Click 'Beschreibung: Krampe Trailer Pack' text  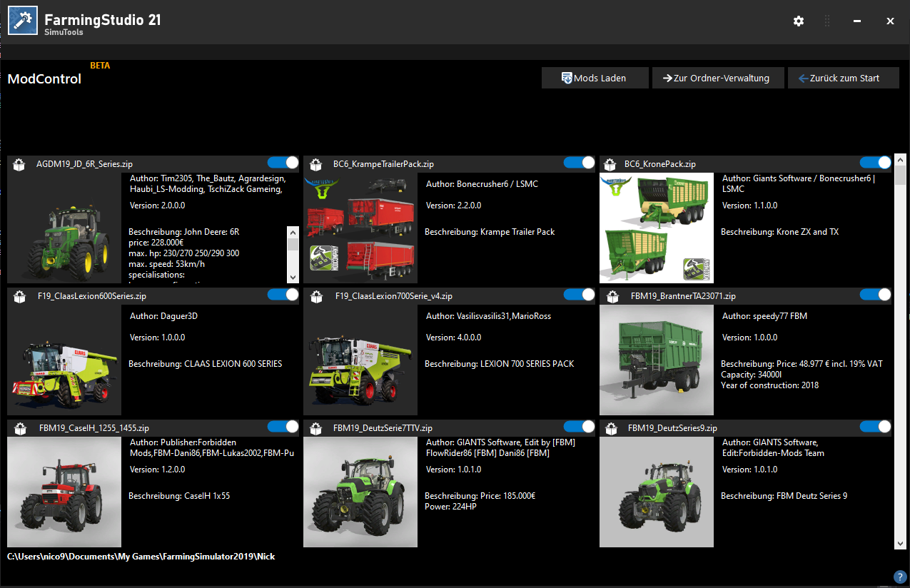(490, 232)
